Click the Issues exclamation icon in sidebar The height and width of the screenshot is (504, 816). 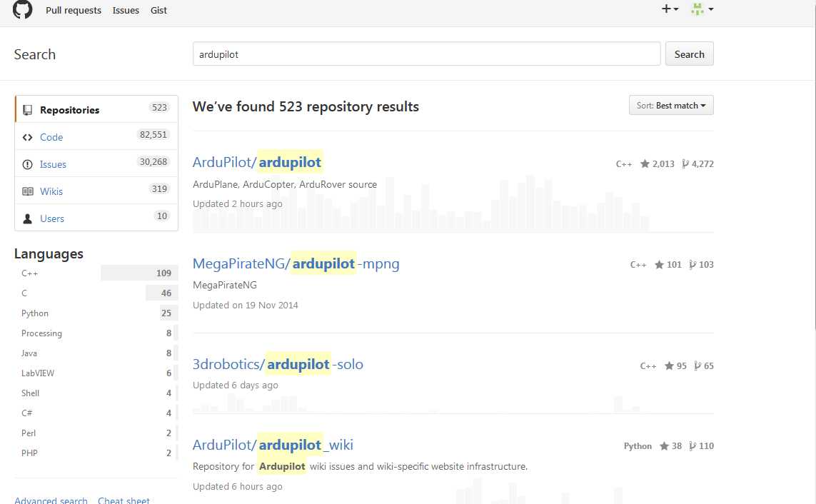tap(28, 164)
